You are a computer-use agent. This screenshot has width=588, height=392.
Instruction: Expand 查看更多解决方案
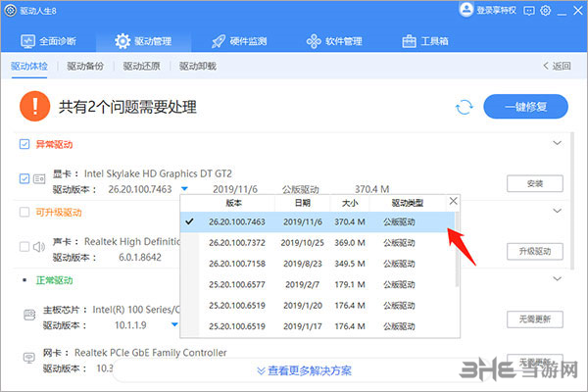click(305, 371)
